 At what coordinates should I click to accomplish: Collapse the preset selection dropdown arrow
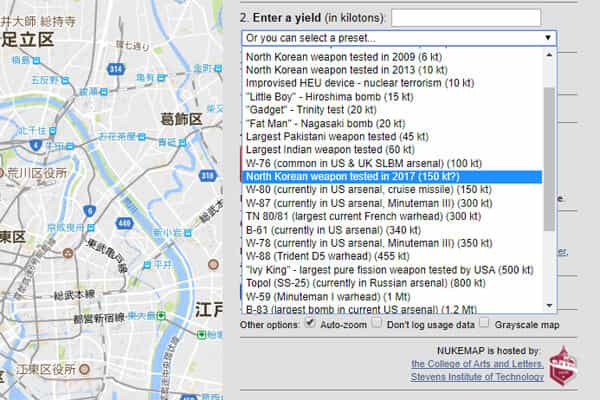[548, 38]
